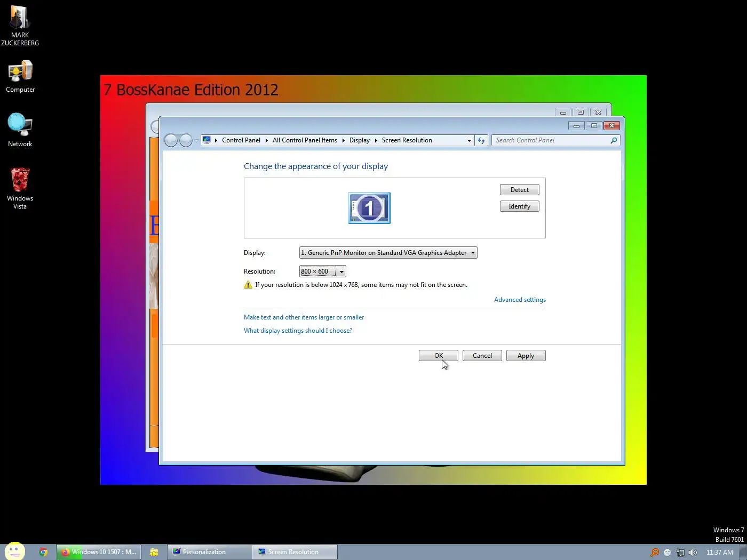
Task: Expand the arrow after All Control Panel Items
Action: pos(343,140)
